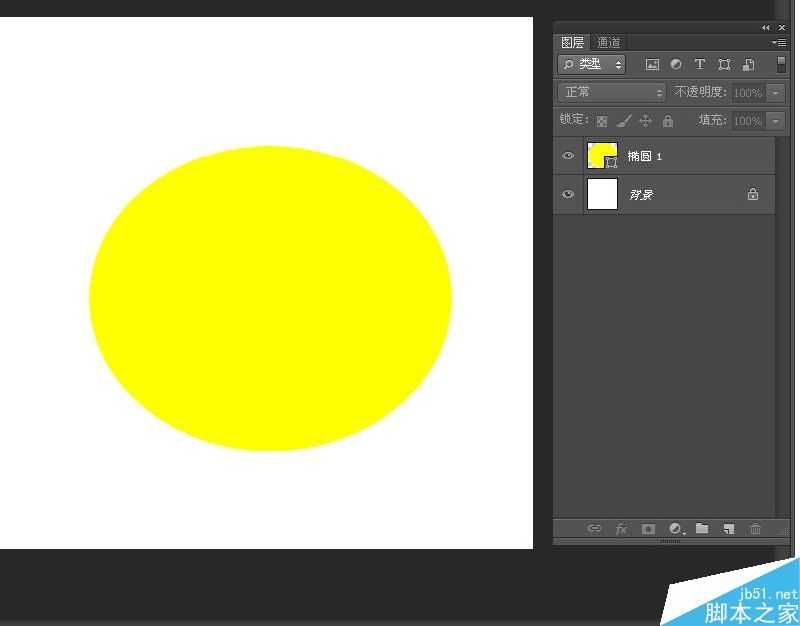This screenshot has width=800, height=626.
Task: Add a layer mask from the panel bottom
Action: click(648, 529)
